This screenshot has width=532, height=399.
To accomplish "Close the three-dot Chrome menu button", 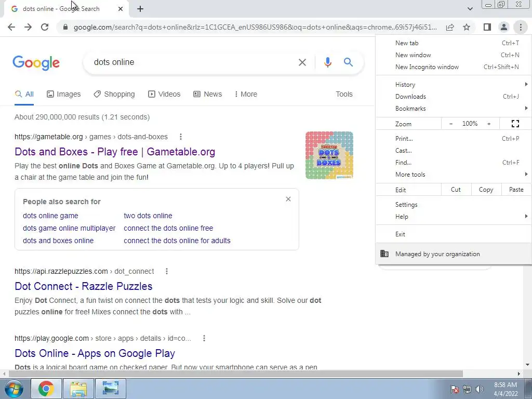I will (521, 27).
